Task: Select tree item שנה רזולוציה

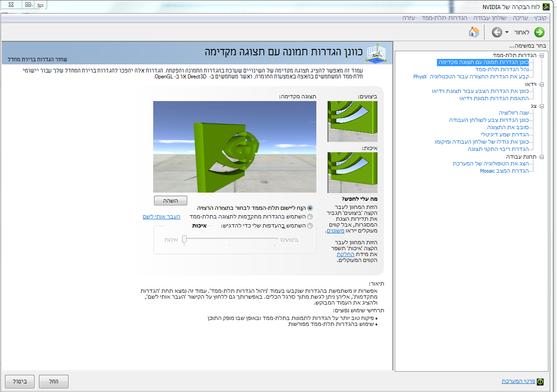Action: coord(514,113)
